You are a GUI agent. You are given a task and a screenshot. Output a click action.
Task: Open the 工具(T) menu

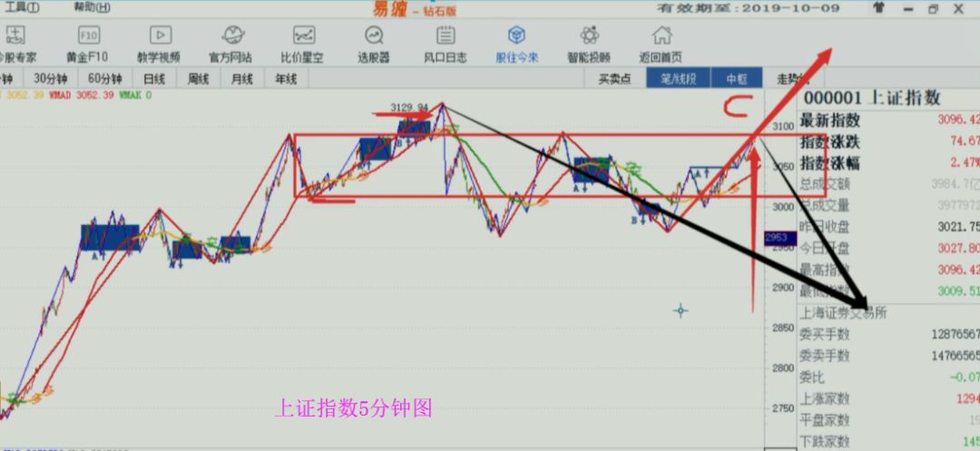(x=22, y=7)
